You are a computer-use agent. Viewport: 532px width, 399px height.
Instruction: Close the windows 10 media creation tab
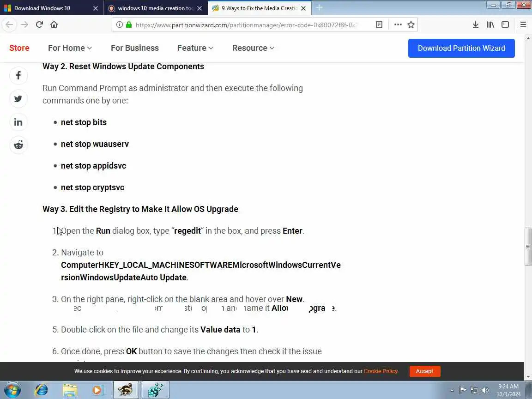click(200, 8)
